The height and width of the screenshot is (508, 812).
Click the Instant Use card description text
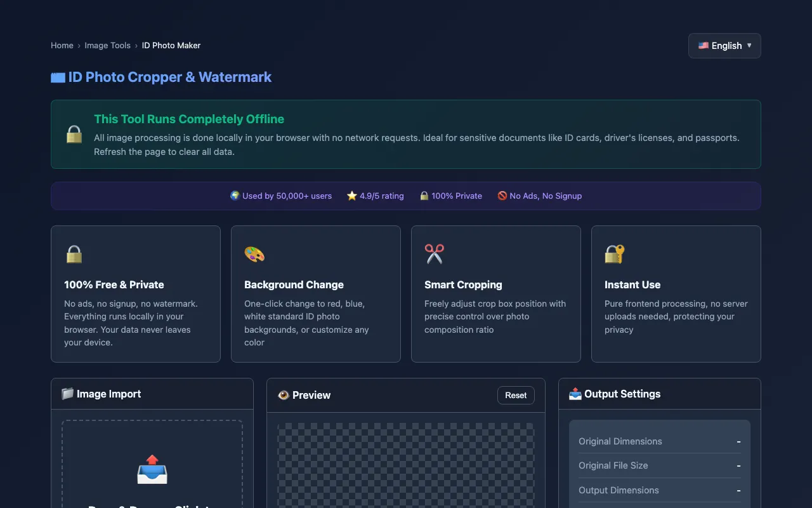[x=676, y=317]
